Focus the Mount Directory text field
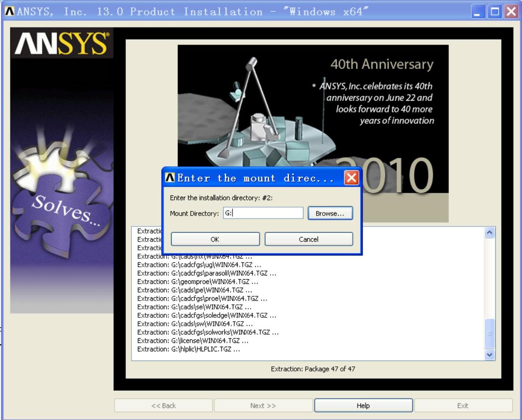The image size is (522, 420). pyautogui.click(x=263, y=213)
